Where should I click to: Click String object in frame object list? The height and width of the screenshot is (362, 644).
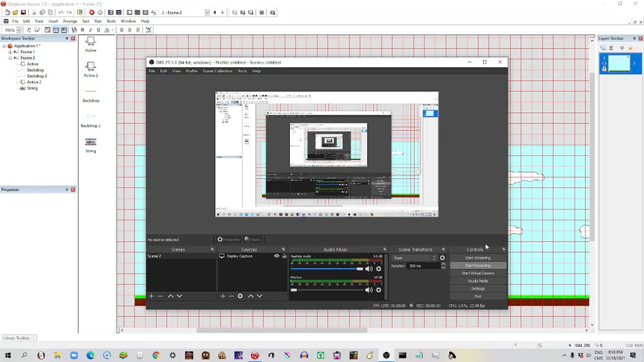(91, 145)
